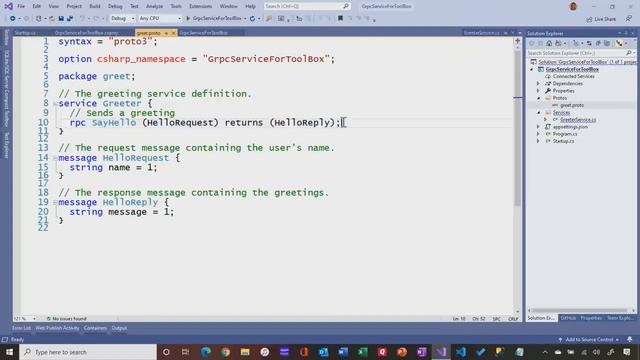Viewport: 640px width, 360px height.
Task: Click the Solution Explorer horizontal scrollbar
Action: coord(580,310)
